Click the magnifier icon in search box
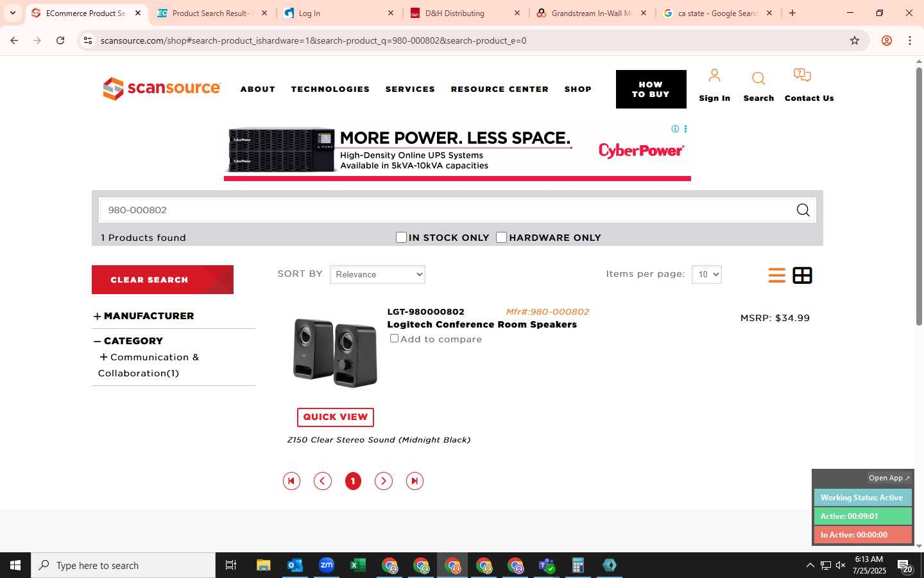924x578 pixels. pos(803,210)
